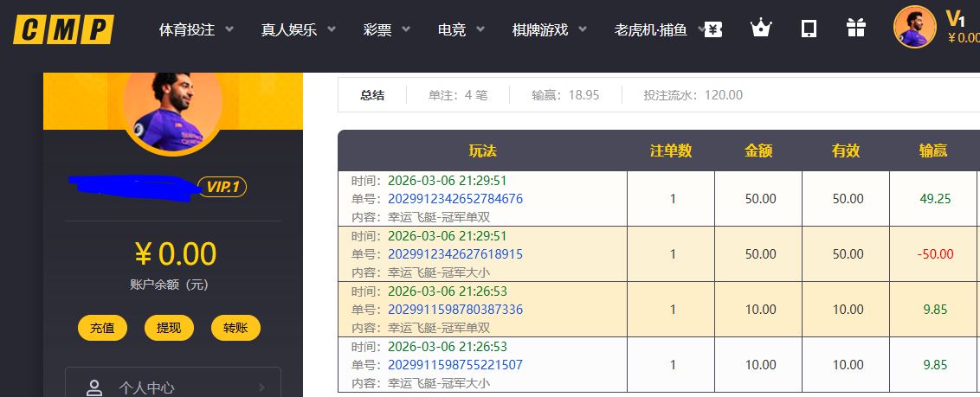Expand the 体育投注 dropdown arrow
The height and width of the screenshot is (397, 980).
click(229, 29)
